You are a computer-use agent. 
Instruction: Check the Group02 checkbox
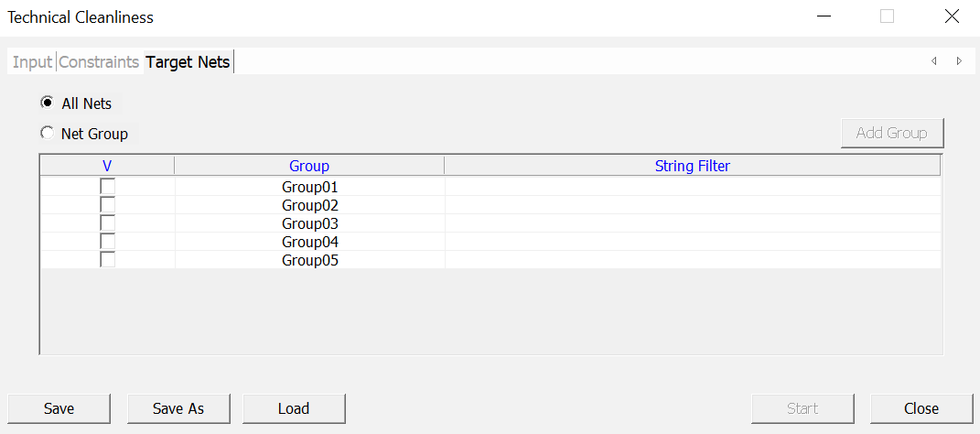point(107,205)
